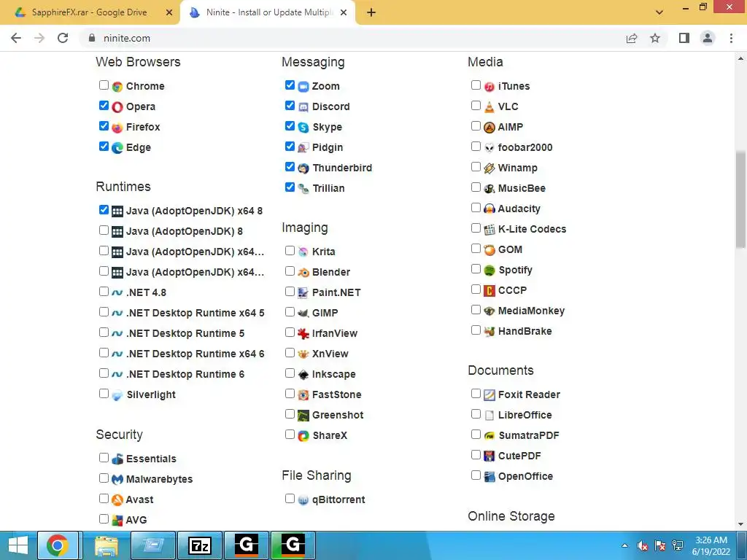The height and width of the screenshot is (560, 747).
Task: Click the MediaMonkey label
Action: (x=531, y=311)
